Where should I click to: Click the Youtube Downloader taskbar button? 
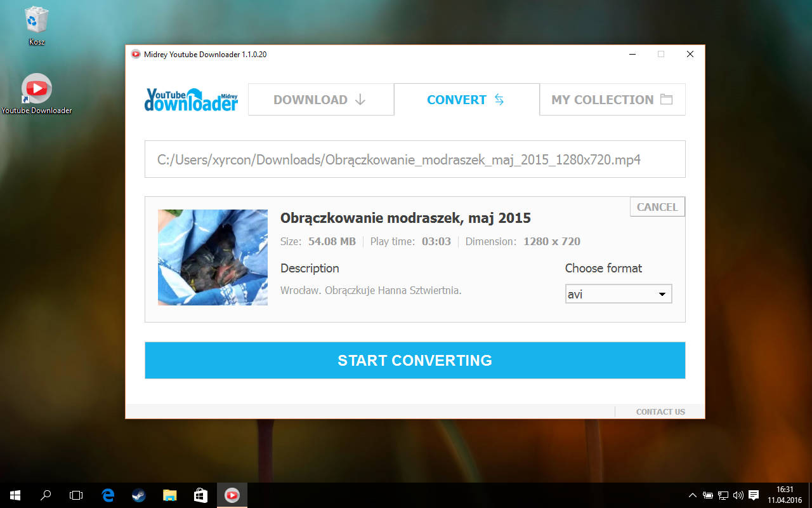pos(232,495)
